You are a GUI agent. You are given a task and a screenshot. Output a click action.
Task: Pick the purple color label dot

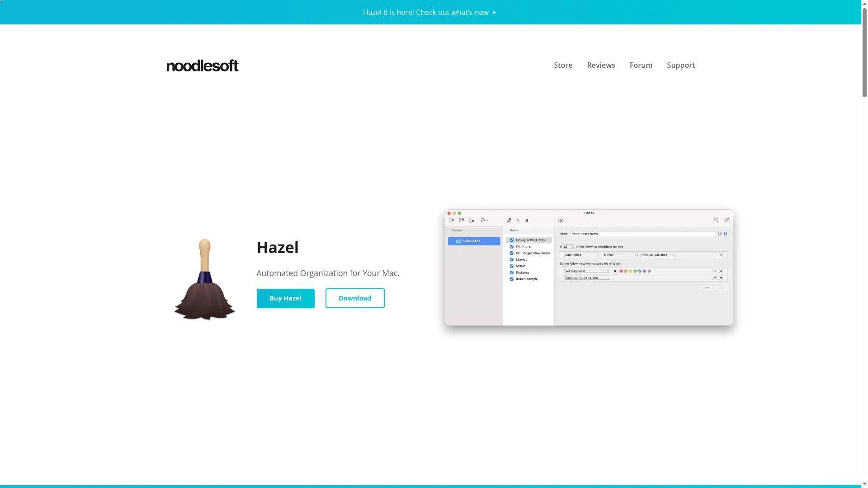[645, 271]
